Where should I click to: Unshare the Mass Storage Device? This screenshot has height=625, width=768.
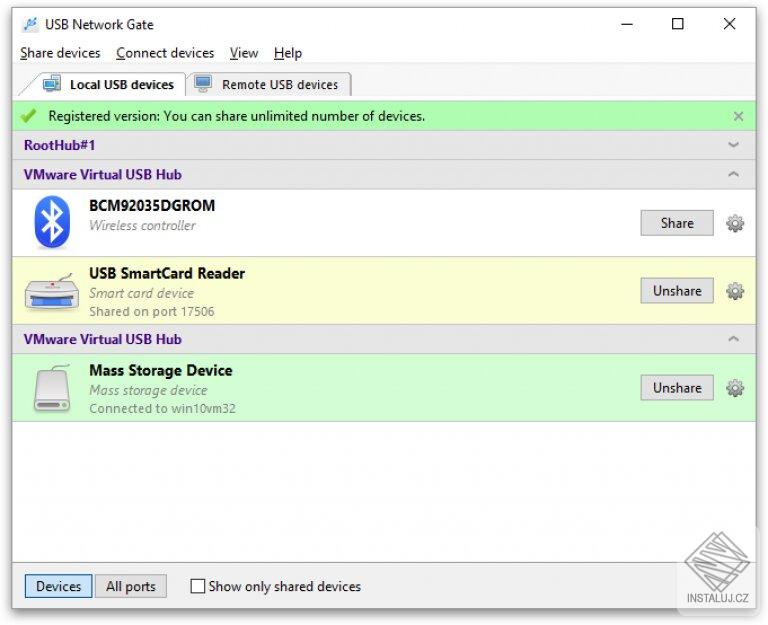click(x=677, y=388)
